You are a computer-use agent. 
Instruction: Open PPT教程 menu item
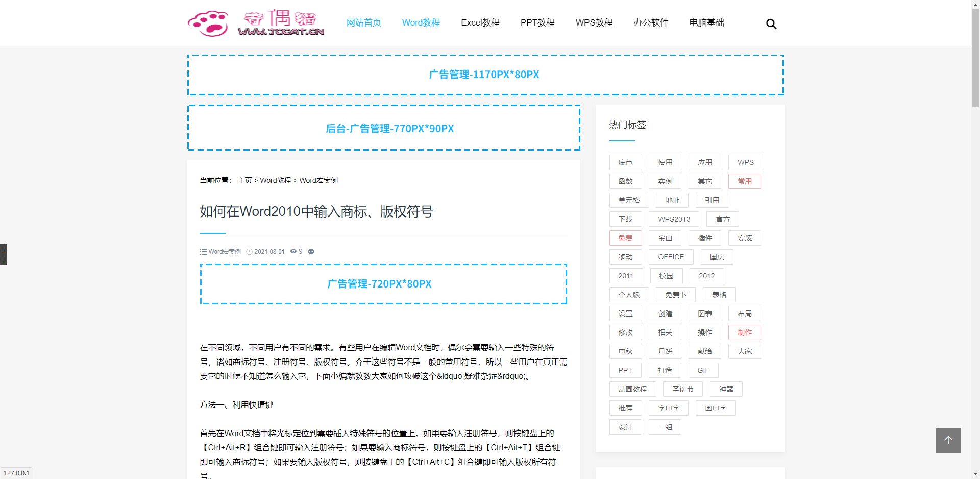537,22
